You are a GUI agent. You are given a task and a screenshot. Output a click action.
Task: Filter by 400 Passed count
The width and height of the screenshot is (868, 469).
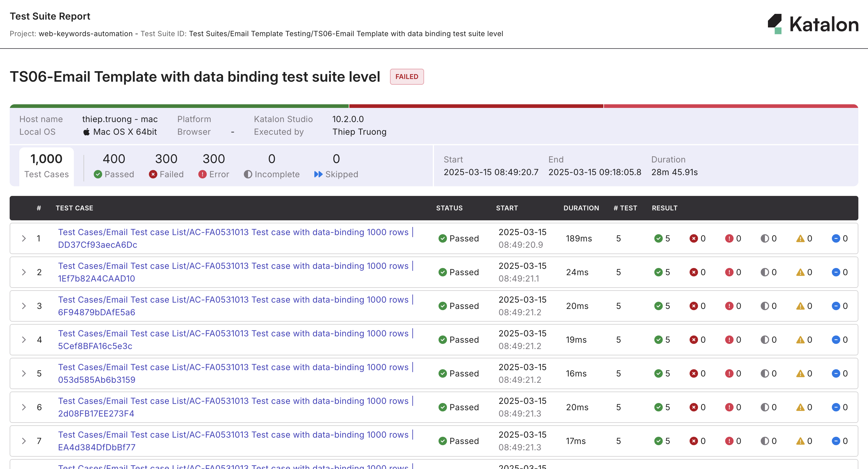click(114, 166)
